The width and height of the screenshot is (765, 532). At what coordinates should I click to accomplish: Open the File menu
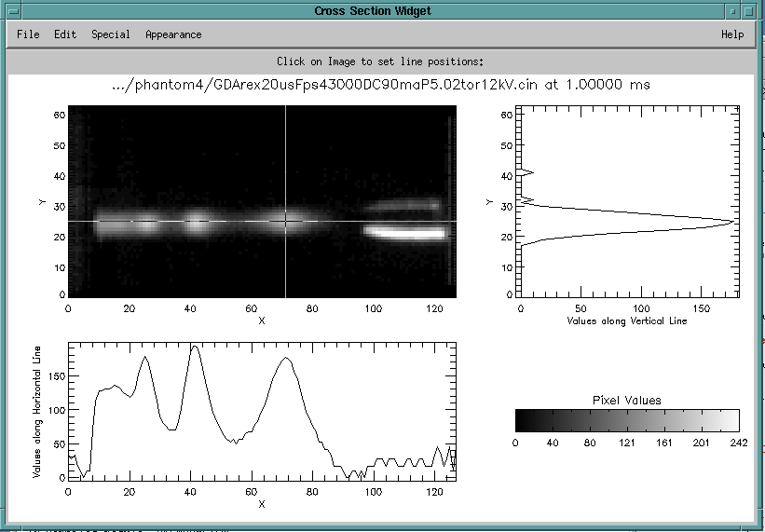click(28, 34)
